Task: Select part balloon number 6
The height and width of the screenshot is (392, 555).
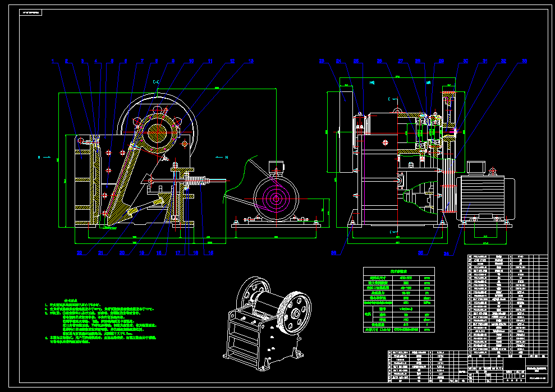Action: [126, 61]
